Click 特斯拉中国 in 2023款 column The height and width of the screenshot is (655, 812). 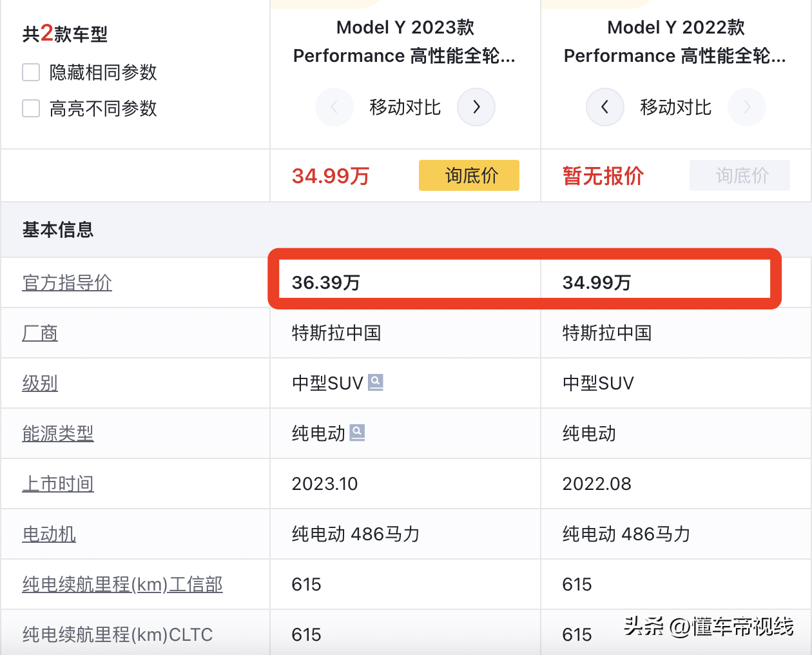coord(336,333)
